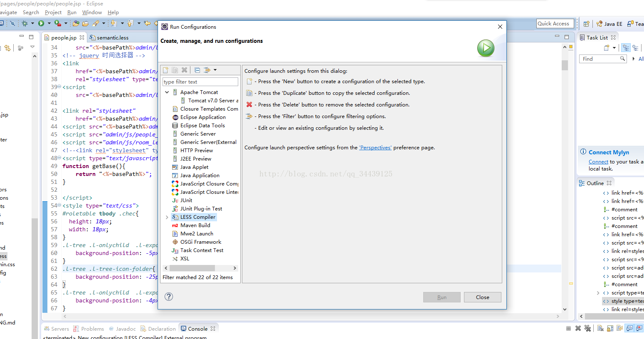Expand the LESS Compiler tree node
The image size is (644, 339).
pyautogui.click(x=167, y=217)
